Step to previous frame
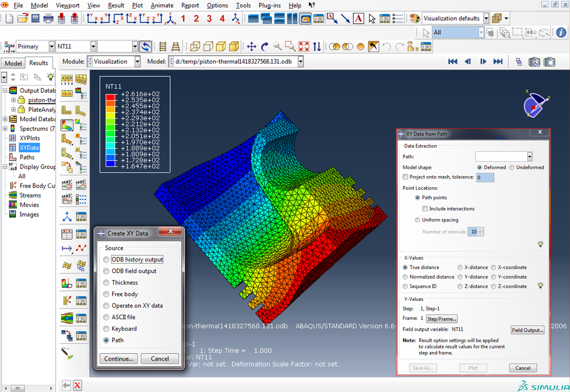The width and height of the screenshot is (570, 392). (468, 62)
